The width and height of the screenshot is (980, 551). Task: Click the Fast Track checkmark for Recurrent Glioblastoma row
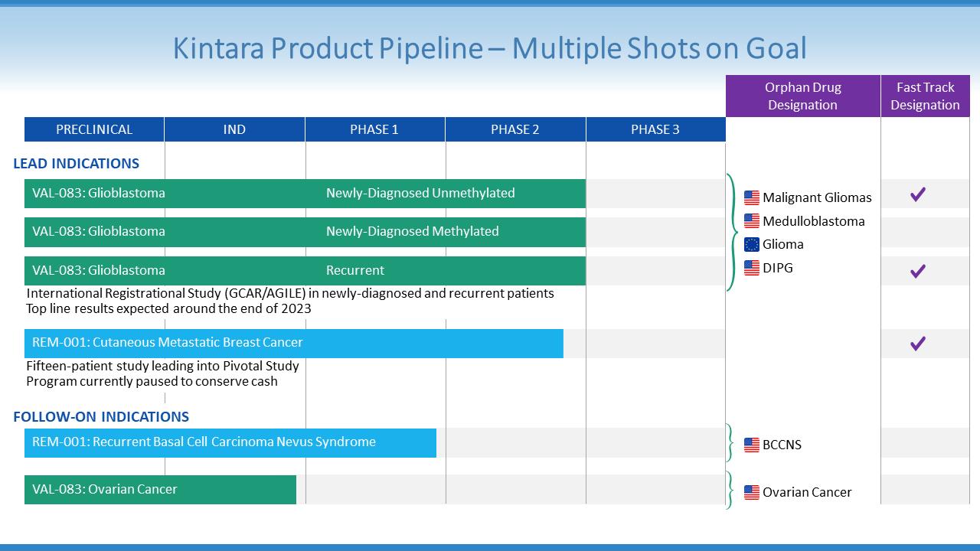(x=918, y=271)
